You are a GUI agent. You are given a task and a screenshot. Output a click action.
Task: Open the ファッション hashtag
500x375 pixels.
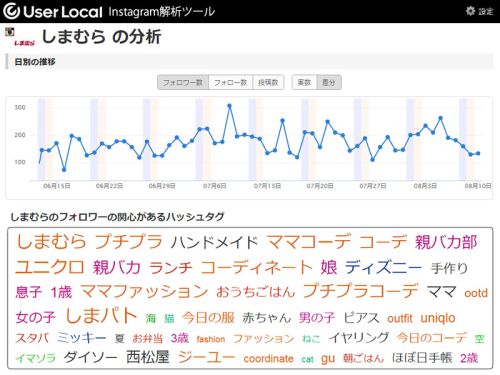click(x=263, y=339)
